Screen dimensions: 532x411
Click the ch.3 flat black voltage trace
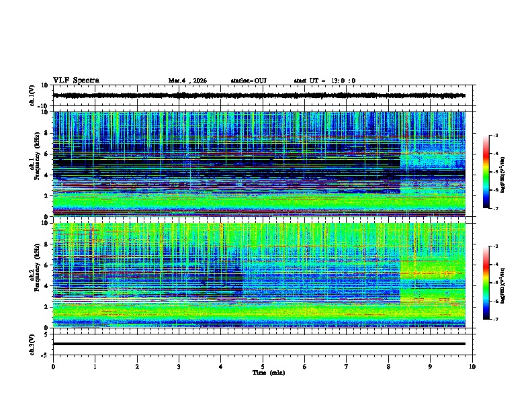coord(259,344)
